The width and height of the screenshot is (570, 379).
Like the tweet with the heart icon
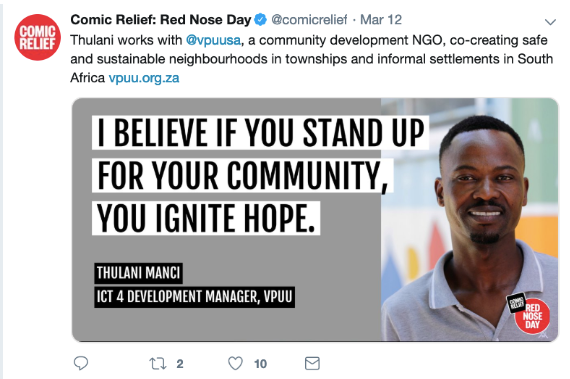pyautogui.click(x=235, y=363)
